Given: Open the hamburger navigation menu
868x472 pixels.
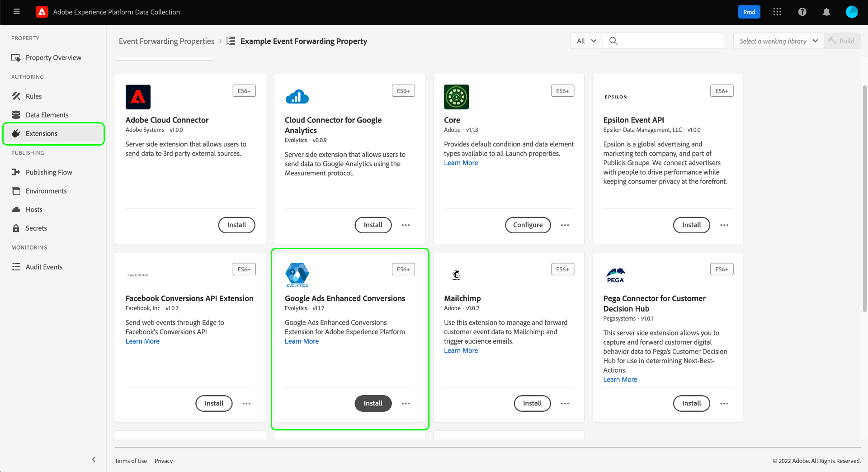Looking at the screenshot, I should (17, 12).
